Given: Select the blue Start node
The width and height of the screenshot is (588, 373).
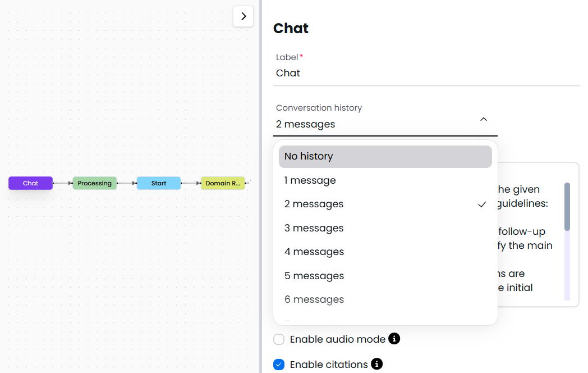Looking at the screenshot, I should (159, 183).
